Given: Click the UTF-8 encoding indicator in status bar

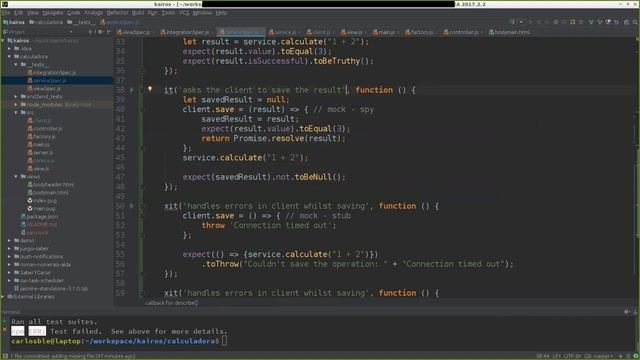Looking at the screenshot, I should pyautogui.click(x=573, y=356).
